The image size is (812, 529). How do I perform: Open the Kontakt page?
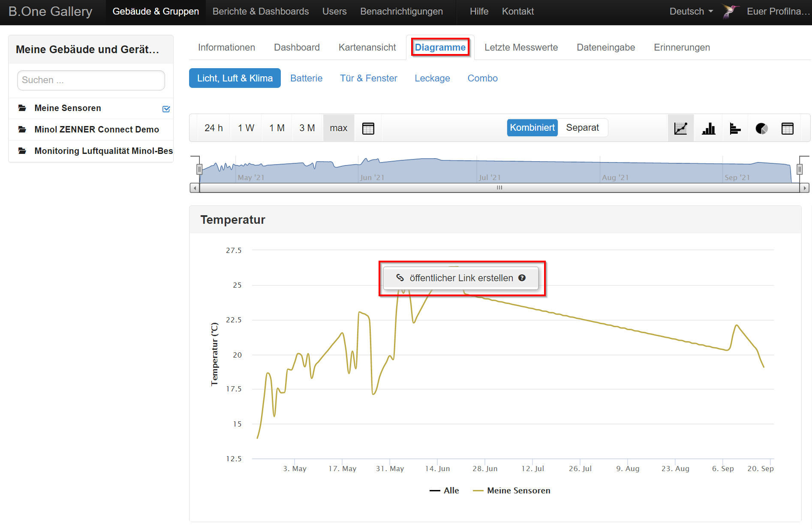click(518, 12)
